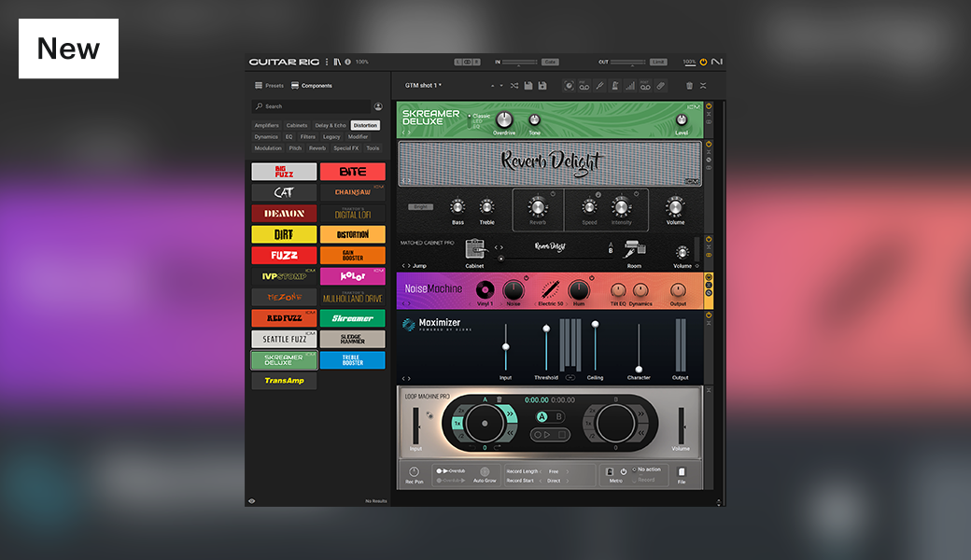Click the shuffle preset icon
The image size is (971, 560).
click(x=514, y=86)
